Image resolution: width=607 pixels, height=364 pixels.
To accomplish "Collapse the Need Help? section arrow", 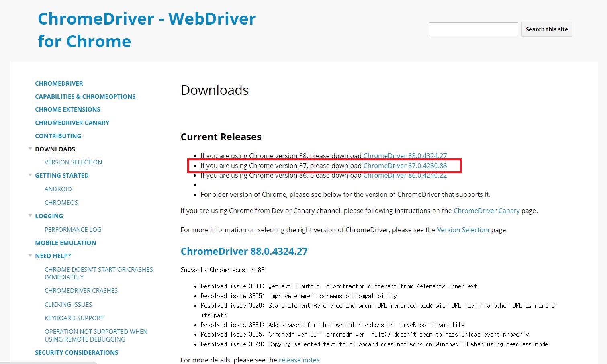I will tap(30, 255).
